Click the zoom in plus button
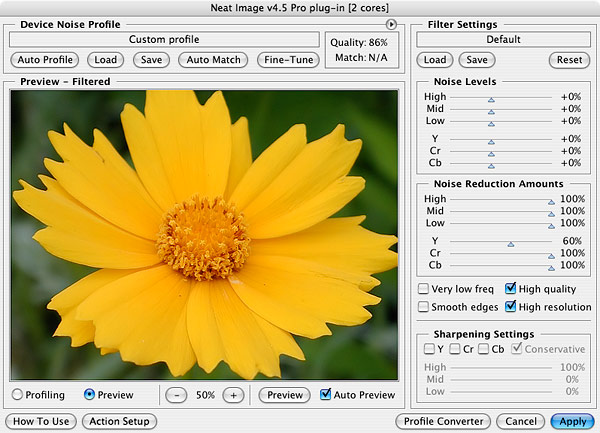600x433 pixels. (x=233, y=395)
